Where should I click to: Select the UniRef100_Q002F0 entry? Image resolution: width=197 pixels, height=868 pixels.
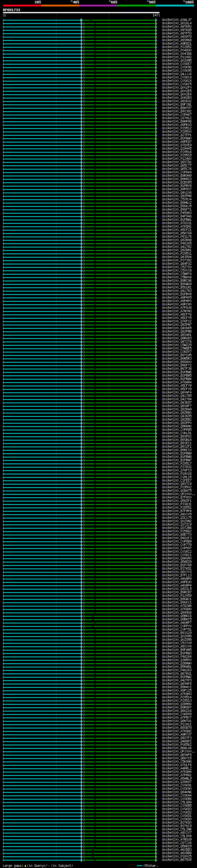176,88
